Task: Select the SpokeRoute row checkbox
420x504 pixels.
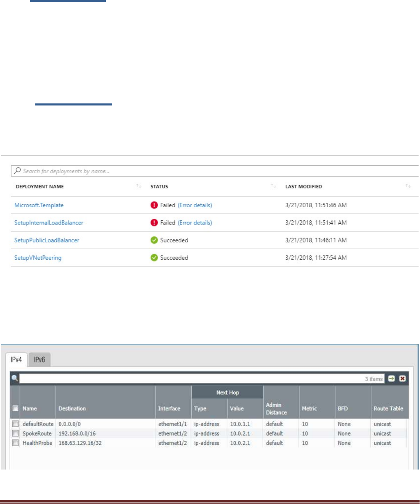Action: pyautogui.click(x=15, y=433)
